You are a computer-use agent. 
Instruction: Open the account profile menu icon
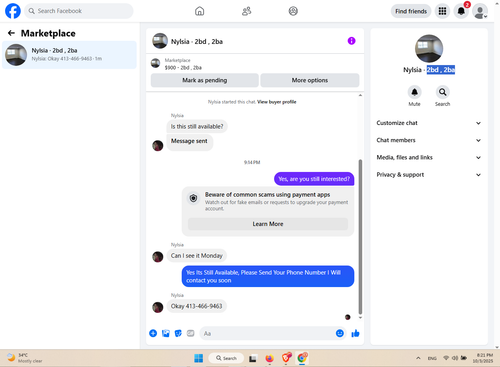point(480,11)
